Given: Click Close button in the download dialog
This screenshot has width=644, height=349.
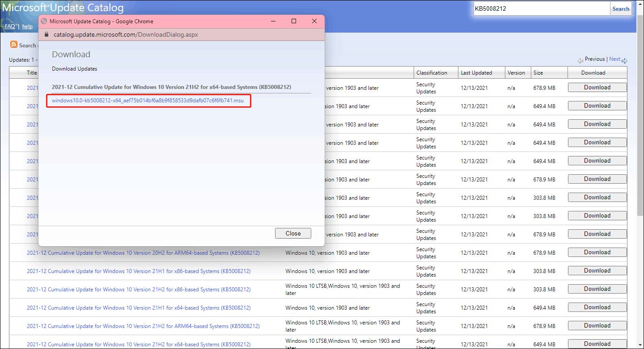Looking at the screenshot, I should pos(293,233).
